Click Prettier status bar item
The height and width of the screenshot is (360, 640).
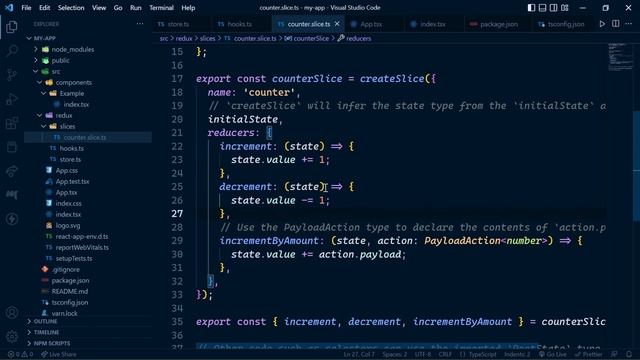588,354
